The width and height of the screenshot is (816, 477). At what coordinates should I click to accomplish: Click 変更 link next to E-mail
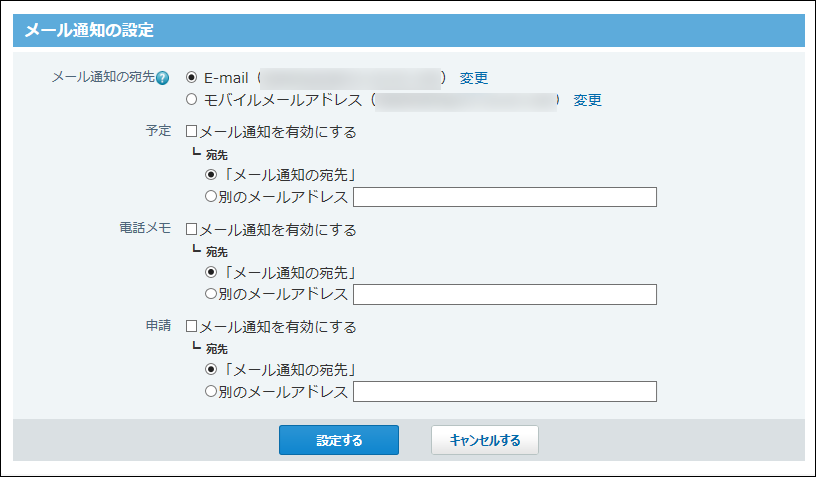[474, 78]
